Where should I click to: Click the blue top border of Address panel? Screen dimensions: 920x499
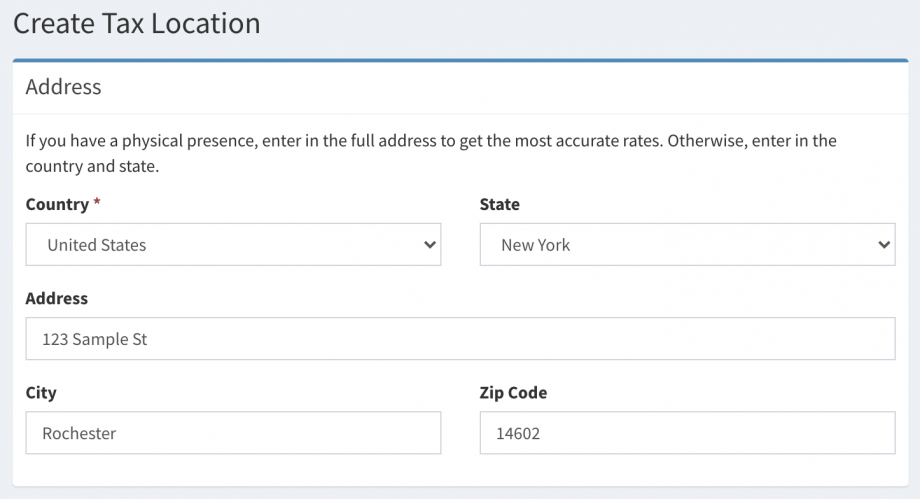[x=460, y=61]
